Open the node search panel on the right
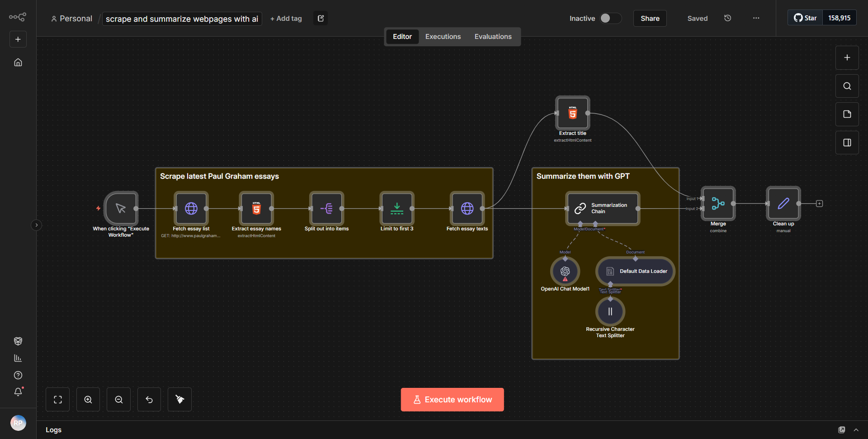Viewport: 868px width, 439px height. (x=847, y=86)
